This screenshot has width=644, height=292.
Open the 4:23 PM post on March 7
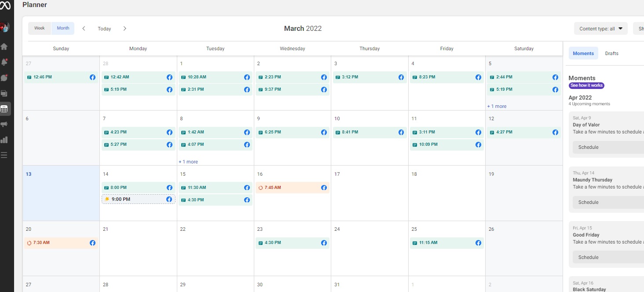tap(139, 132)
